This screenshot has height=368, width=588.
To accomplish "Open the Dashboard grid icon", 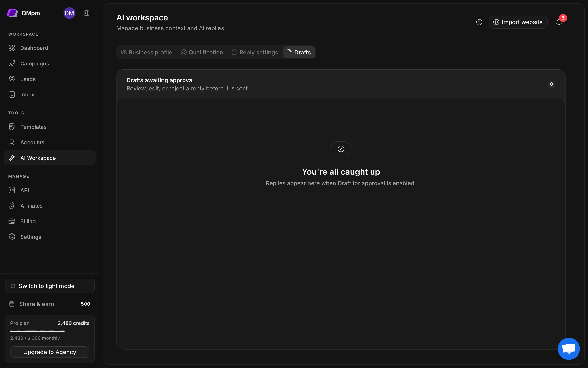I will tap(12, 48).
